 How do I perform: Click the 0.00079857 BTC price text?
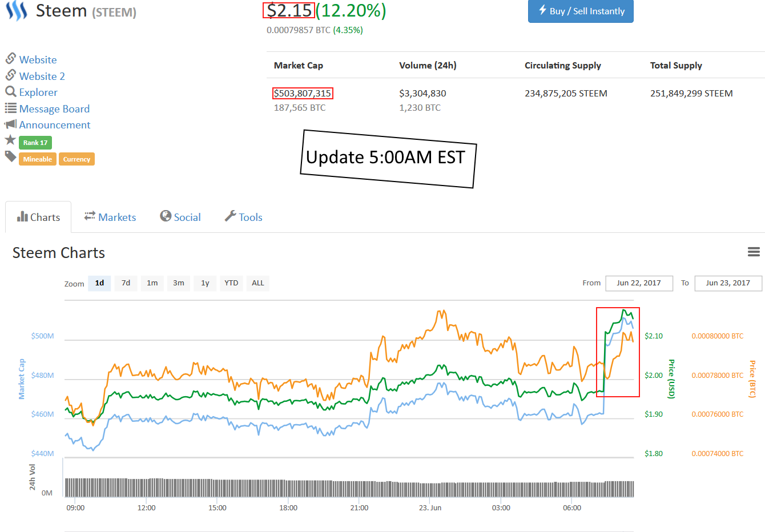point(299,30)
